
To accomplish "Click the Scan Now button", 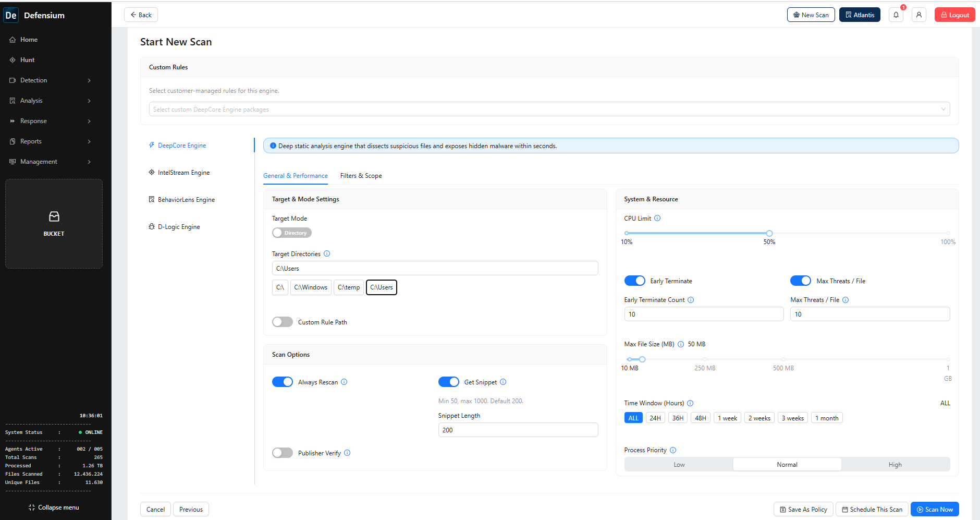I will pyautogui.click(x=935, y=509).
